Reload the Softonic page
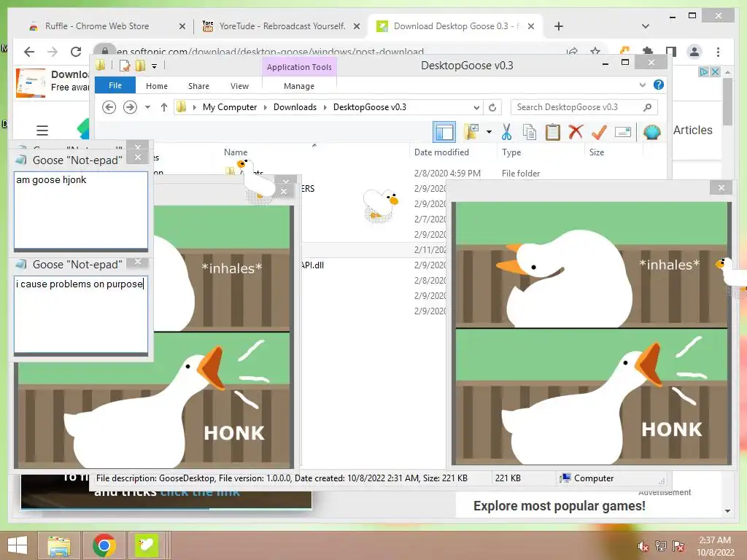747x560 pixels. tap(76, 52)
